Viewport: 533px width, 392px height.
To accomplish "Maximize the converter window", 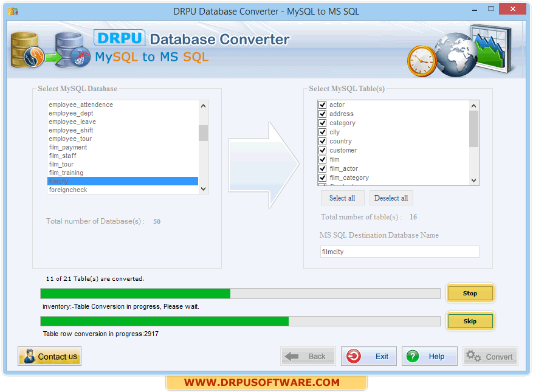I will tap(491, 9).
